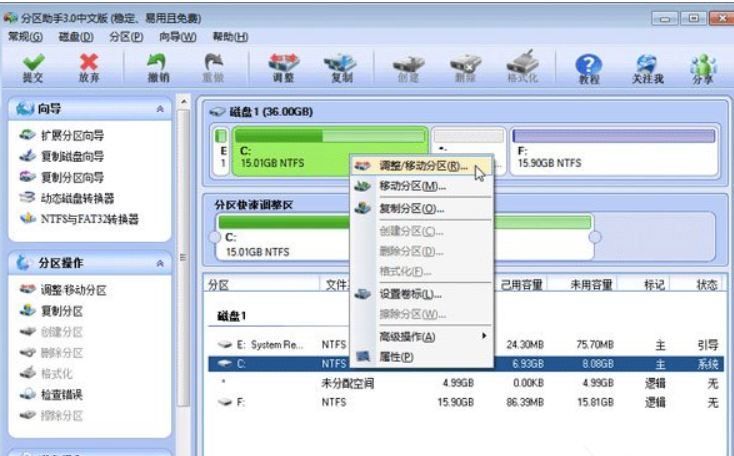
Task: Click the 复制 (Copy) toolbar icon
Action: point(341,68)
